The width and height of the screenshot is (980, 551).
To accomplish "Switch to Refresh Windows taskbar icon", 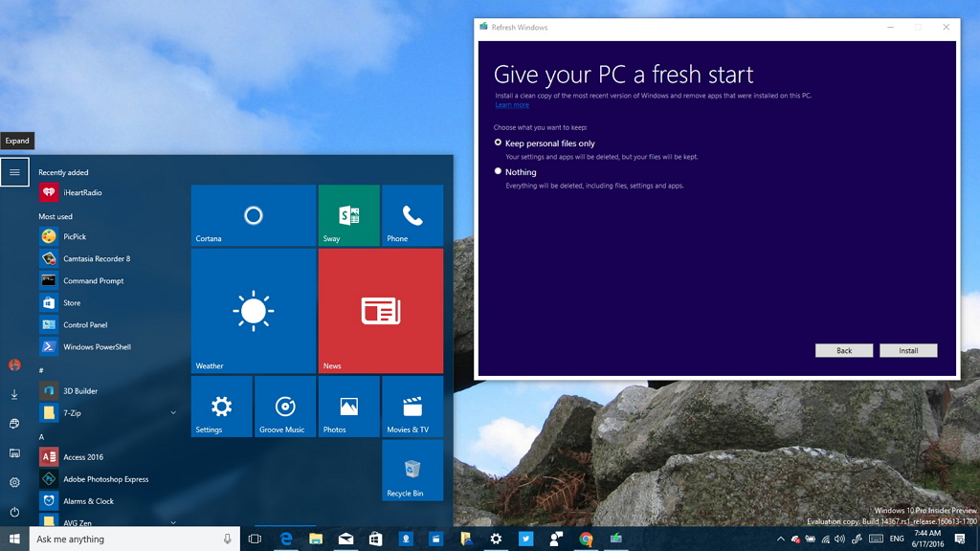I will tap(615, 539).
